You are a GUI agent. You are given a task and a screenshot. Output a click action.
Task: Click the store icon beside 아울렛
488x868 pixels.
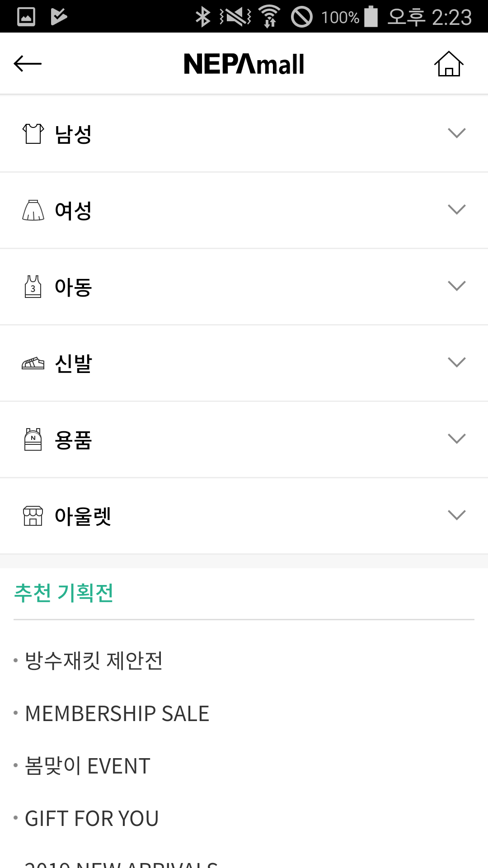[33, 516]
